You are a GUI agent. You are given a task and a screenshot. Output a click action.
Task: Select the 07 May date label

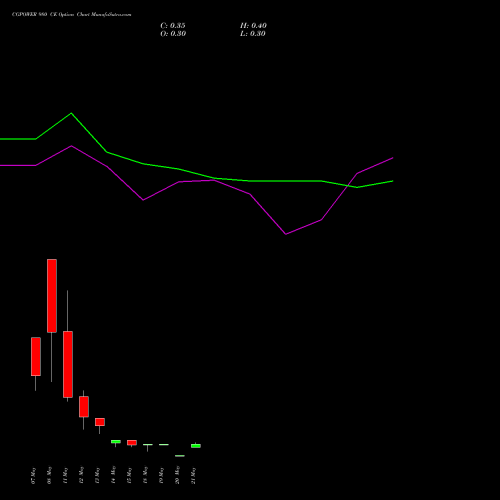[x=33, y=476]
